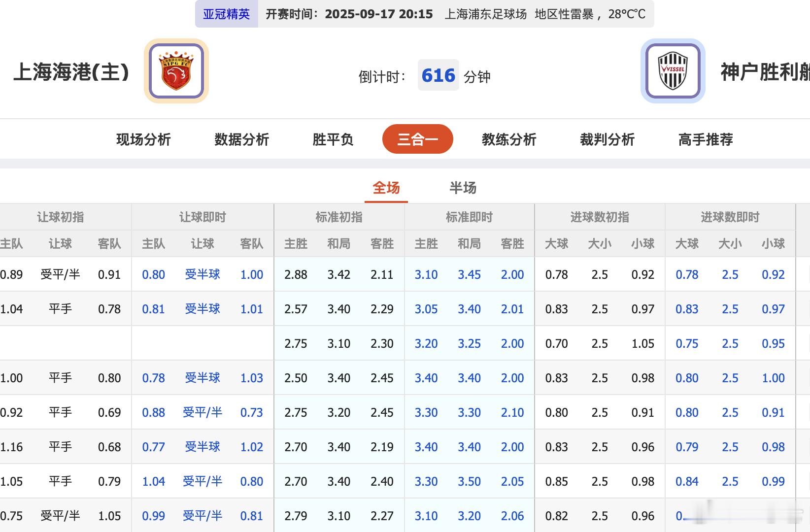The width and height of the screenshot is (810, 532).
Task: Click the 0.73 live handicap away odds
Action: coord(252,412)
